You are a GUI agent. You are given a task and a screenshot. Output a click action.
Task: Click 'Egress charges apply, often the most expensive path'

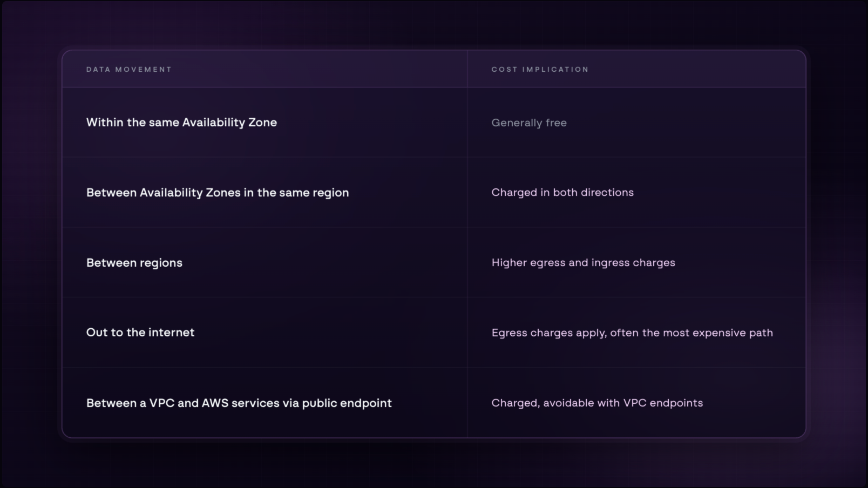tap(632, 333)
